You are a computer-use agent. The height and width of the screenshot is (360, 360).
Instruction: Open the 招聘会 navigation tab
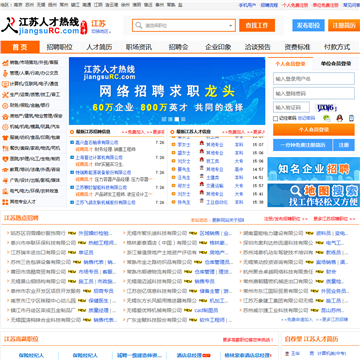(178, 47)
